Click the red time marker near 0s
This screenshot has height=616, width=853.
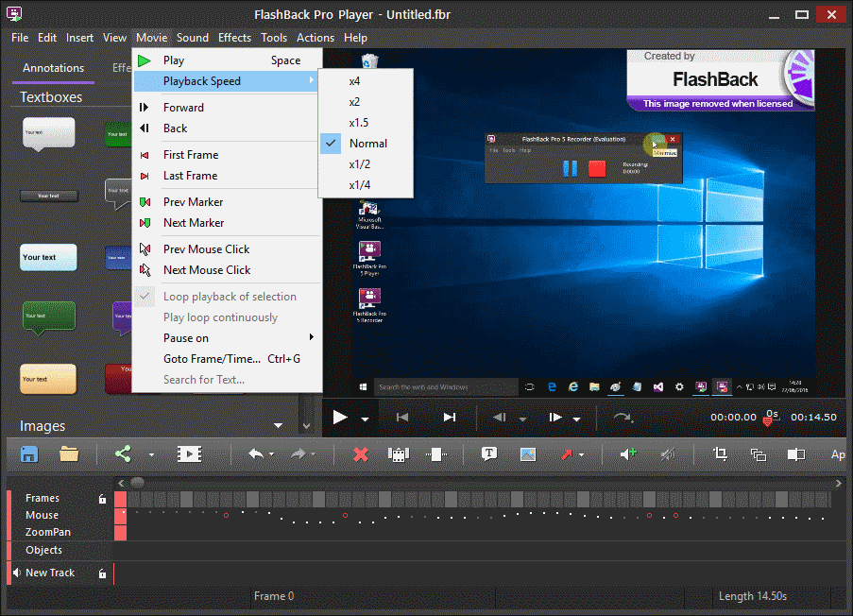(768, 421)
